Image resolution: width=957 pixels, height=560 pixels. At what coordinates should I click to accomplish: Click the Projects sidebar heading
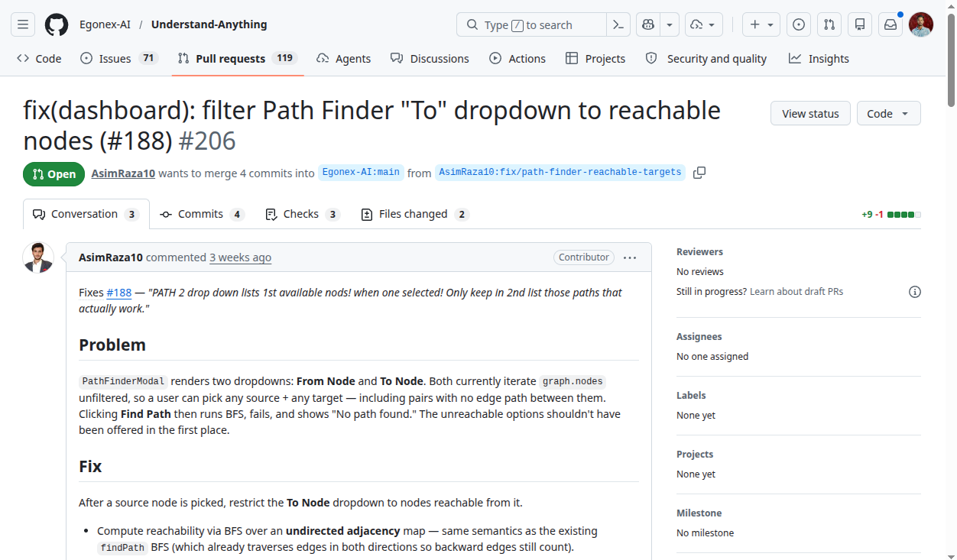(695, 454)
